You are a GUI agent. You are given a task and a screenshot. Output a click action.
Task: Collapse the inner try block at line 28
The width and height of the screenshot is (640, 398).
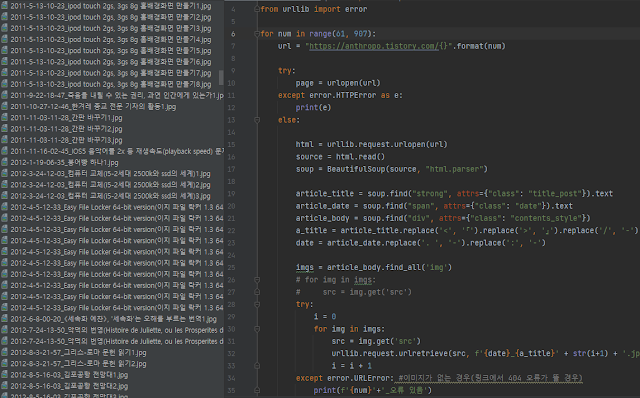(257, 304)
